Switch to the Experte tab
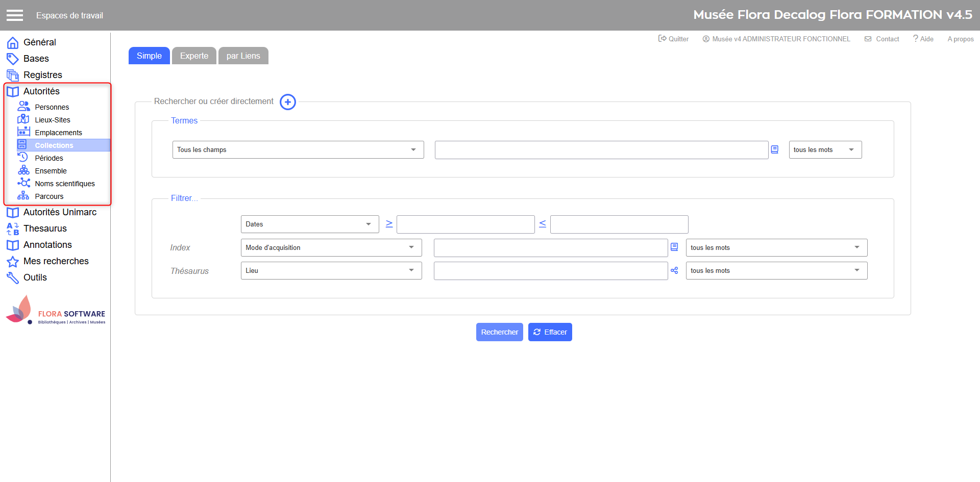 click(x=194, y=56)
